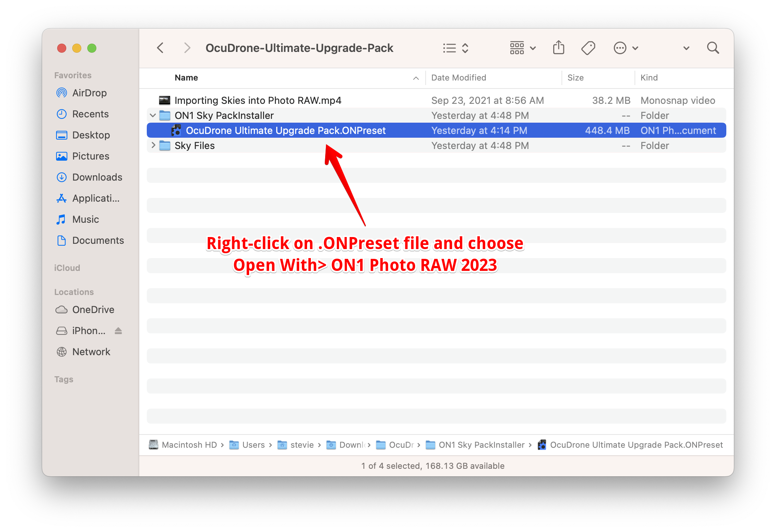Click the back navigation arrow
This screenshot has height=532, width=776.
click(x=160, y=48)
